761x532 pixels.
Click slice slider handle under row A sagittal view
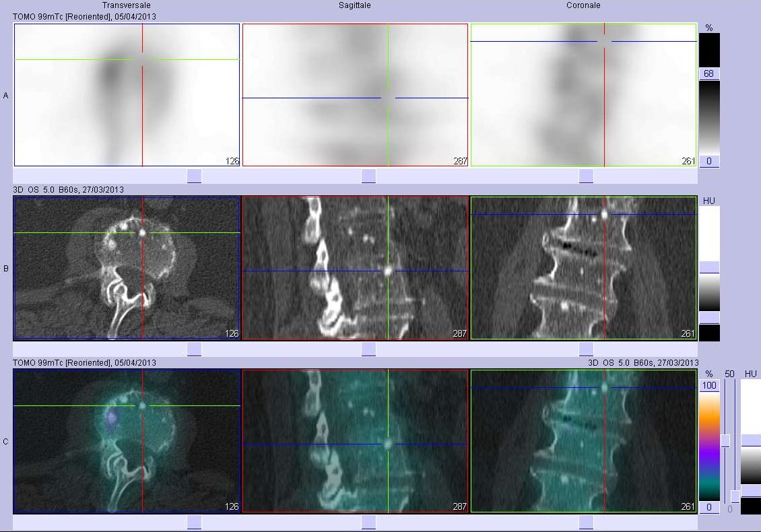[368, 176]
